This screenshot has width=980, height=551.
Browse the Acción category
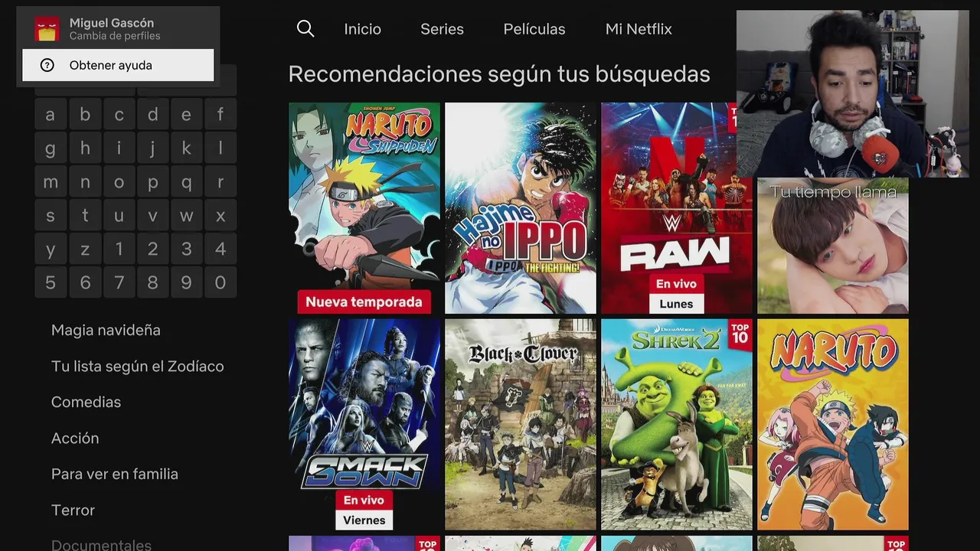point(75,438)
